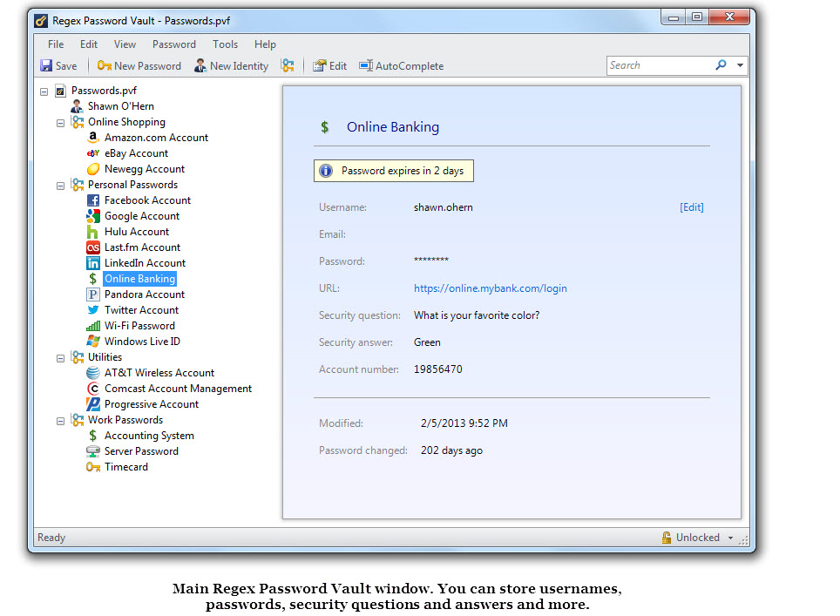Screen dimensions: 840x616
Task: Select the Work Passwords group label
Action: click(125, 420)
